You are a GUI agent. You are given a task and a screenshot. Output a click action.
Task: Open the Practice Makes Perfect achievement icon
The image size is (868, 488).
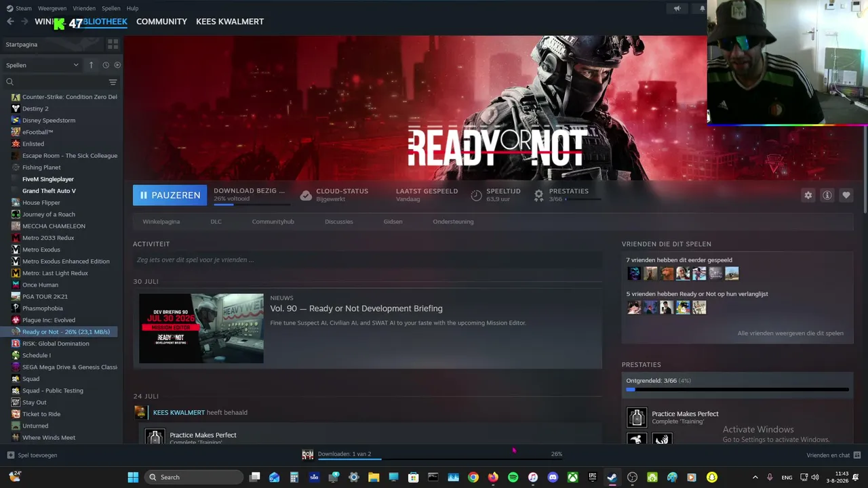[637, 417]
